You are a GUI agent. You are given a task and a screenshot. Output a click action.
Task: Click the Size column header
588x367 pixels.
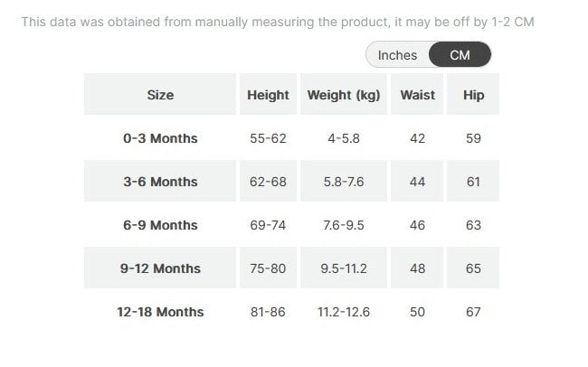pos(160,95)
